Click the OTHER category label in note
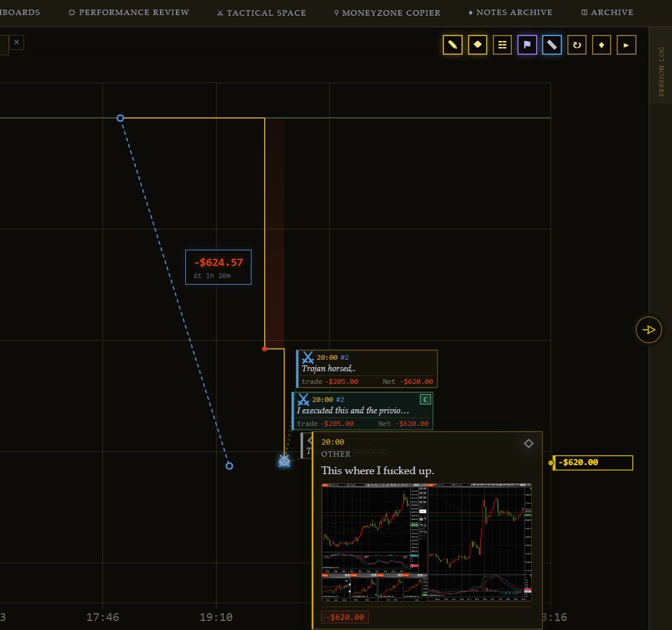This screenshot has height=630, width=672. pyautogui.click(x=336, y=454)
